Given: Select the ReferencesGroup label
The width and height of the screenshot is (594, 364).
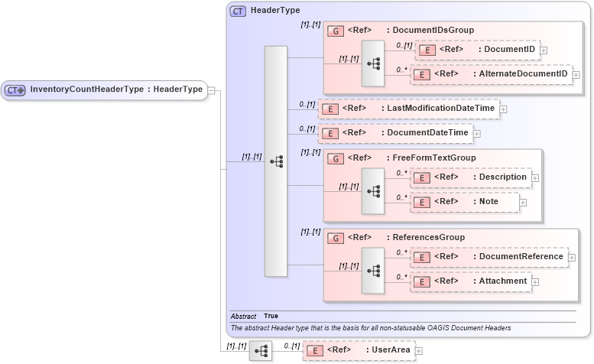Looking at the screenshot, I should coord(428,237).
